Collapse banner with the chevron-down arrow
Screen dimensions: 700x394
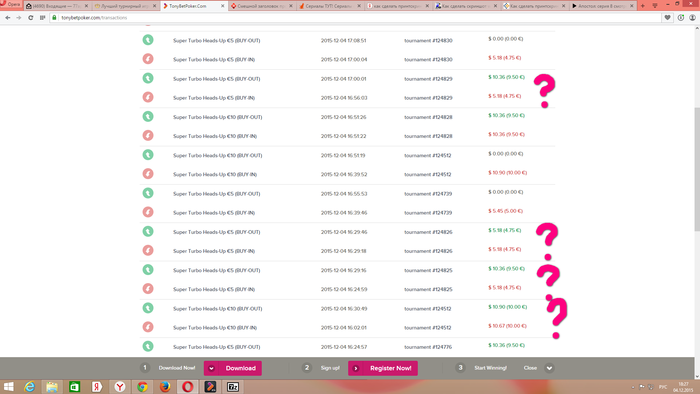coord(549,368)
